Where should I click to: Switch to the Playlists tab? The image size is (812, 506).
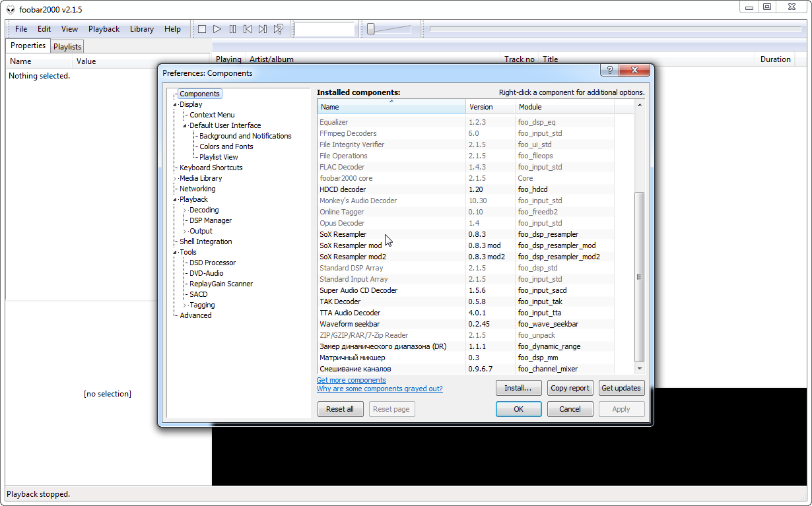67,47
